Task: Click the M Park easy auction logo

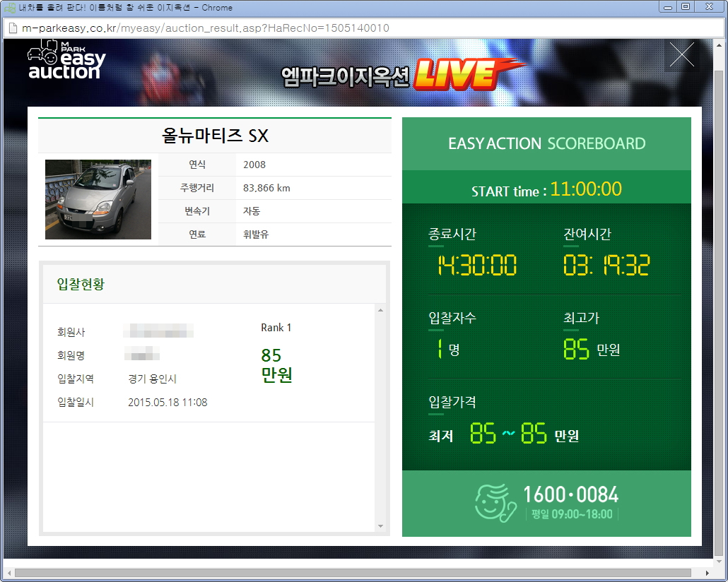Action: [x=67, y=60]
